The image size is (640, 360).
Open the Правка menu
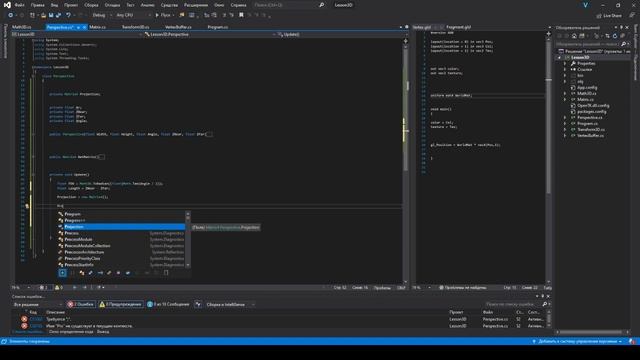click(37, 5)
